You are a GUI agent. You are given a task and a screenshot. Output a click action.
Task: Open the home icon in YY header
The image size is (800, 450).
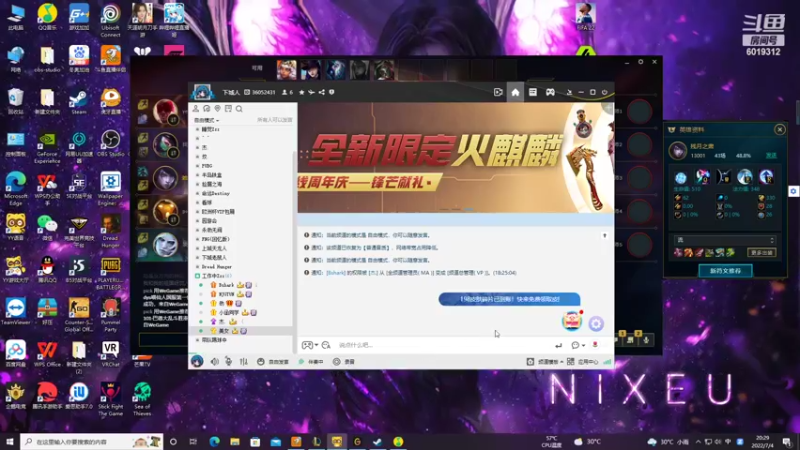515,92
